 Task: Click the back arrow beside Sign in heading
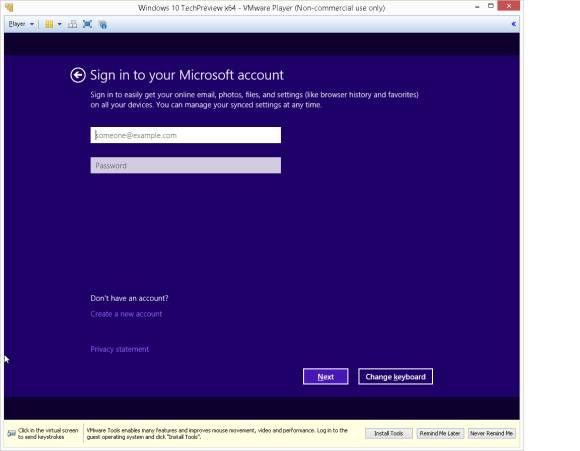pyautogui.click(x=78, y=75)
